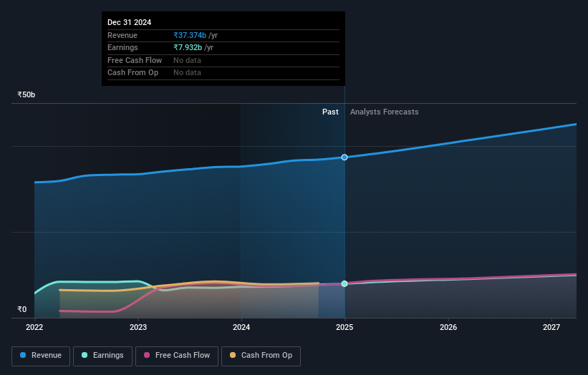Click the Dec 31 2024 tooltip date
The width and height of the screenshot is (588, 375).
pyautogui.click(x=130, y=22)
